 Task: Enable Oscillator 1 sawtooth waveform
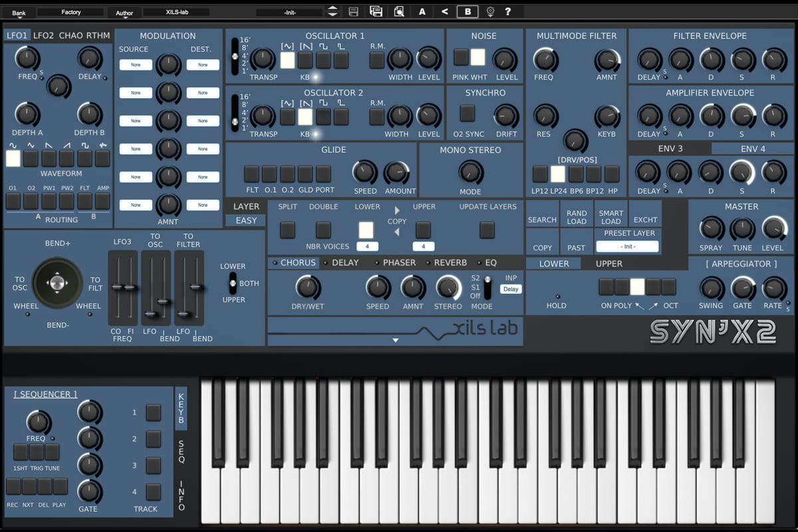coord(305,61)
